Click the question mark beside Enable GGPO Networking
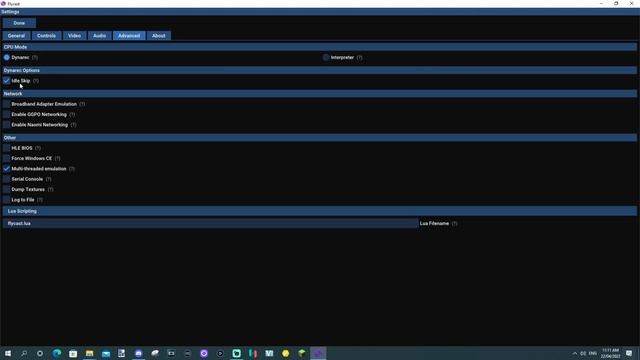 click(72, 115)
